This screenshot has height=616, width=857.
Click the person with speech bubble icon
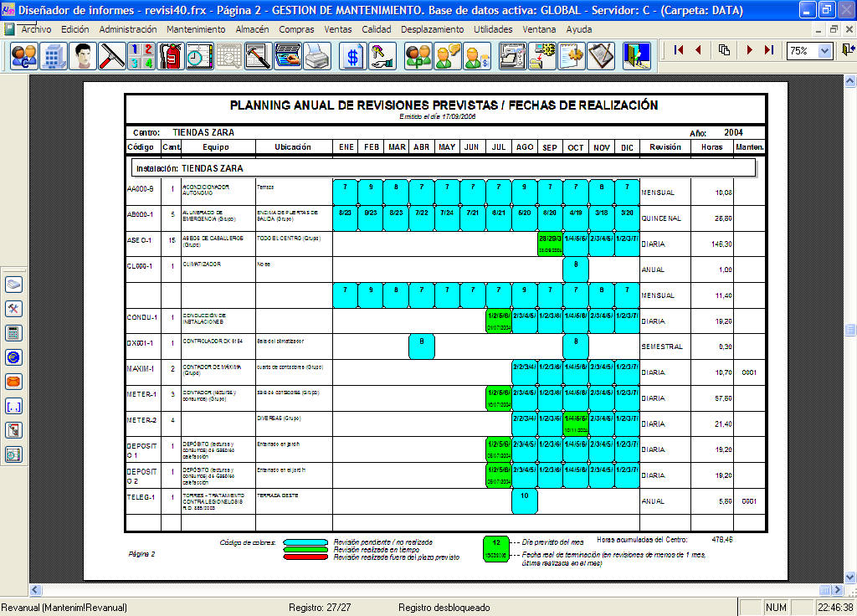tap(447, 56)
